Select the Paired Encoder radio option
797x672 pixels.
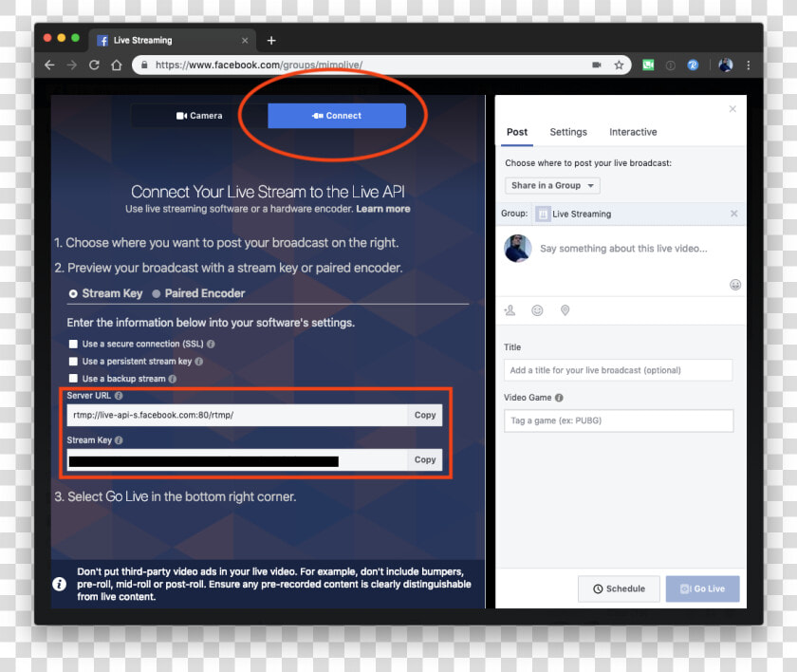point(157,294)
